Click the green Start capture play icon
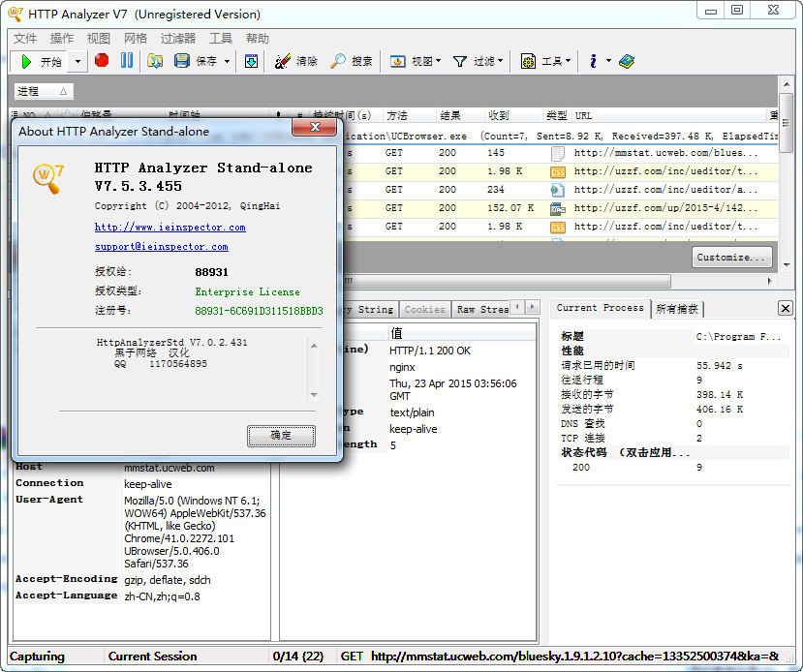Viewport: 803px width, 672px height. pyautogui.click(x=25, y=62)
